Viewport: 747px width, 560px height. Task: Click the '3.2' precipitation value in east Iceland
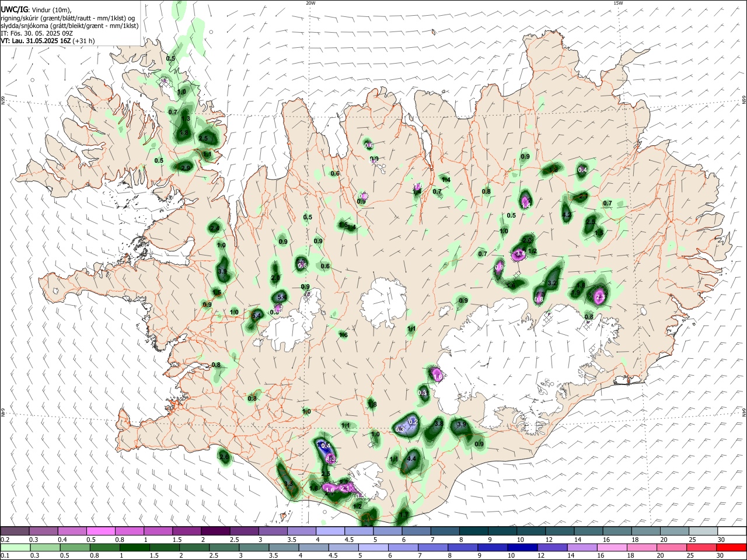pyautogui.click(x=553, y=283)
